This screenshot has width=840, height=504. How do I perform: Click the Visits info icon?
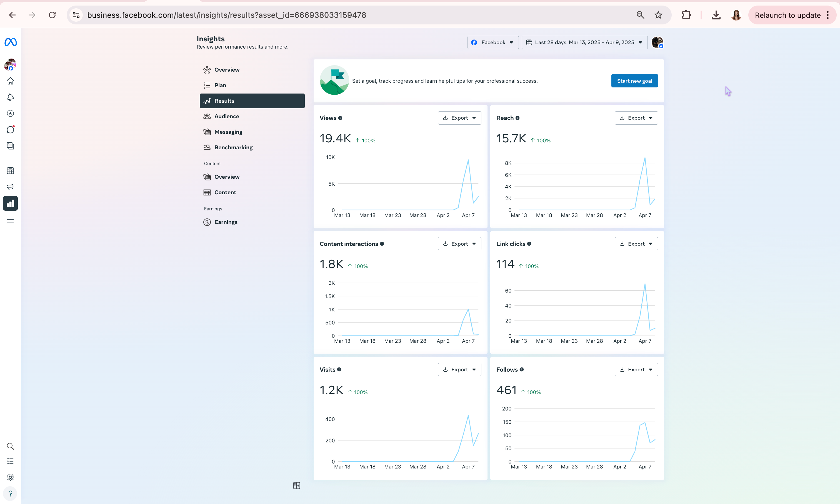coord(339,369)
